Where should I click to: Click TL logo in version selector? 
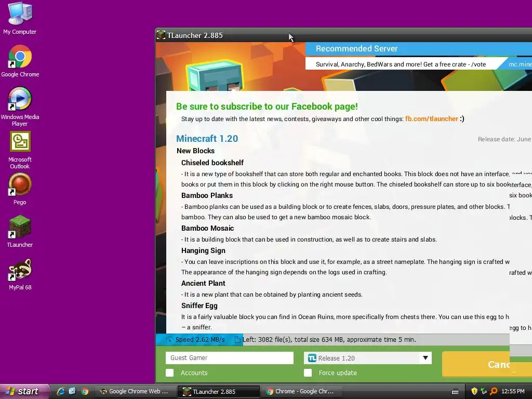pos(312,358)
